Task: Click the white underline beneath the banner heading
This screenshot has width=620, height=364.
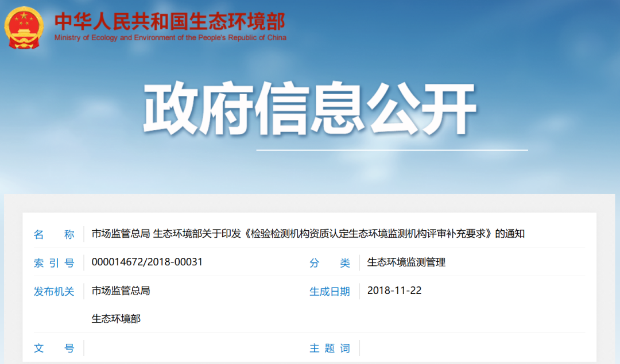Action: tap(392, 150)
